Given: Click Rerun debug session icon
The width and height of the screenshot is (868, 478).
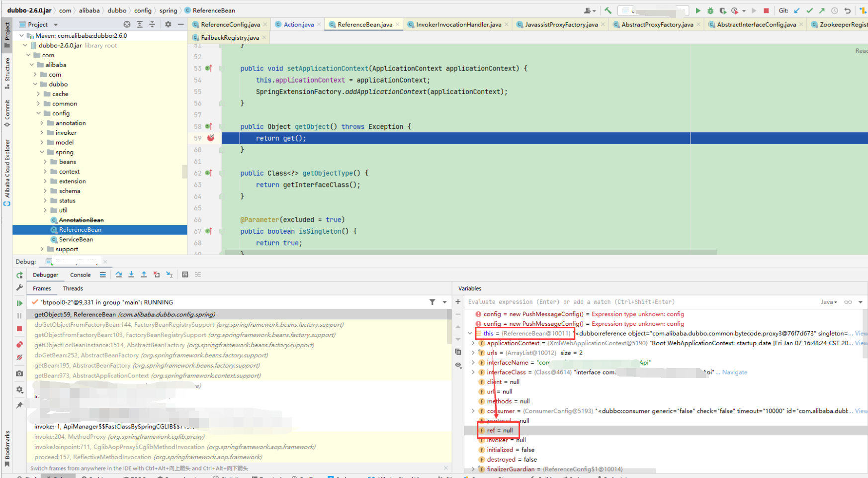Looking at the screenshot, I should click(19, 275).
